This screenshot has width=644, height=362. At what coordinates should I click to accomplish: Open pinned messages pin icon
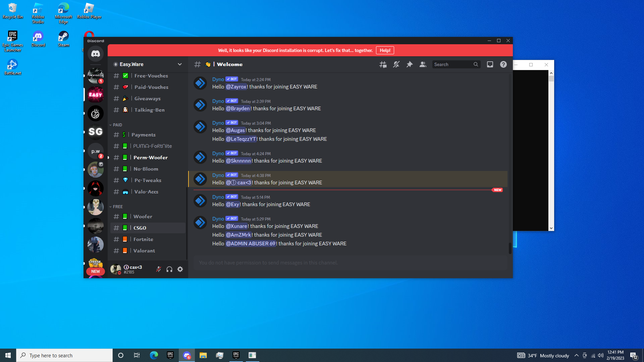click(410, 64)
